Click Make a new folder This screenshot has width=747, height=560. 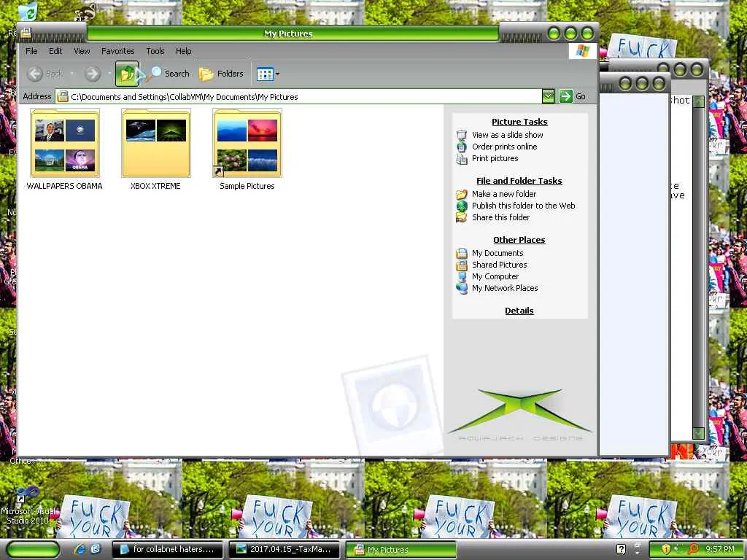(x=504, y=194)
